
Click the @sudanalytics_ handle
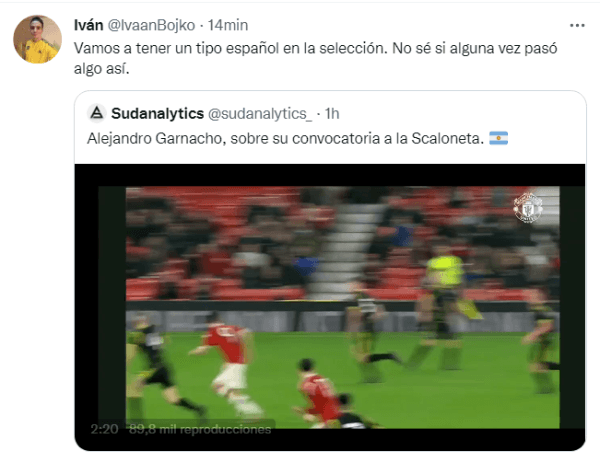[x=260, y=114]
